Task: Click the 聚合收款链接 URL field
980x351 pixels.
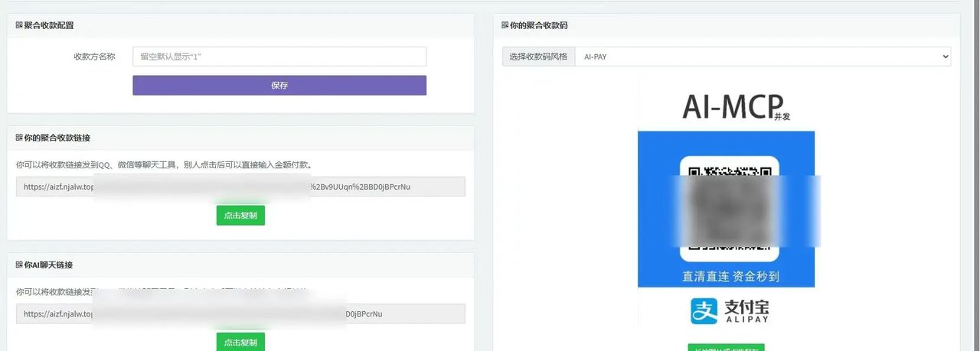Action: pyautogui.click(x=240, y=187)
